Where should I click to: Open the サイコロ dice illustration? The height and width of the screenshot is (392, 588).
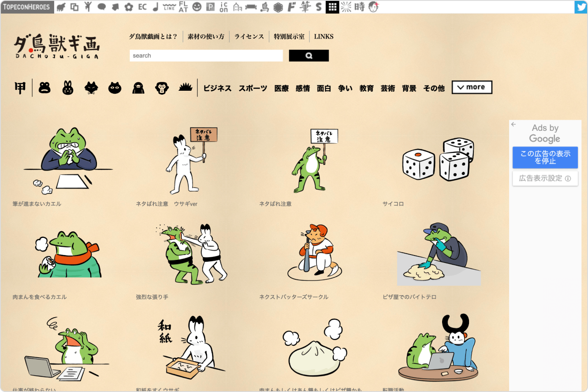pyautogui.click(x=438, y=159)
